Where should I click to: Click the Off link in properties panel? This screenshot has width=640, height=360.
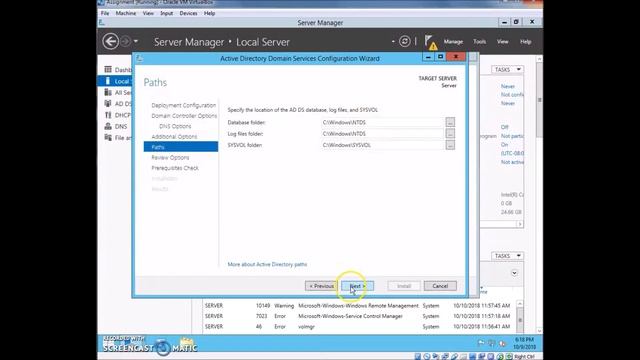pyautogui.click(x=504, y=127)
